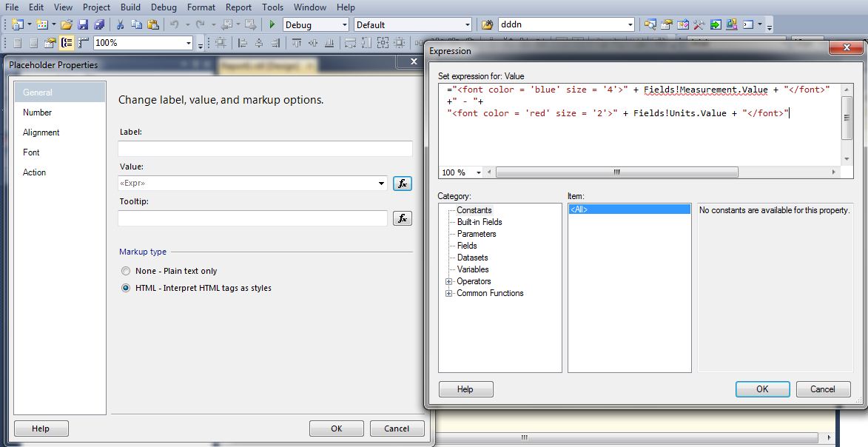Select the <All> item in the Item list
Image resolution: width=868 pixels, height=447 pixels.
click(x=630, y=209)
